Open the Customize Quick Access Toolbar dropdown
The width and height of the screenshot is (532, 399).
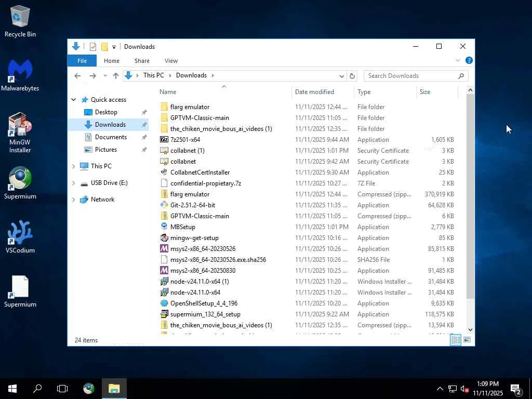114,47
